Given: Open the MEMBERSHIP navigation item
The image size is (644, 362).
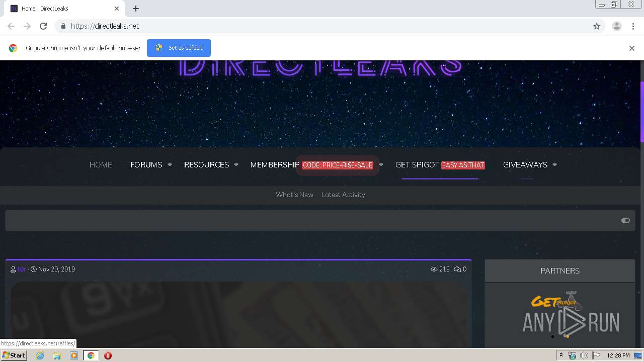Looking at the screenshot, I should tap(275, 165).
